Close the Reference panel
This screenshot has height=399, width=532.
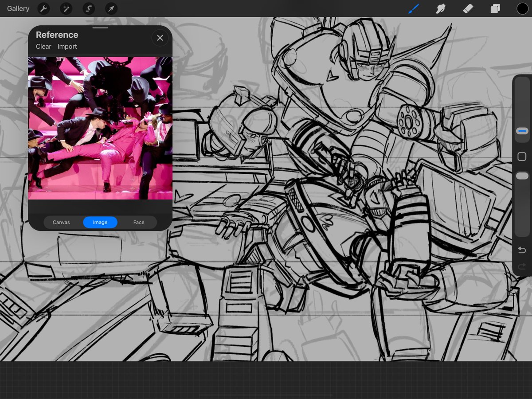point(160,38)
